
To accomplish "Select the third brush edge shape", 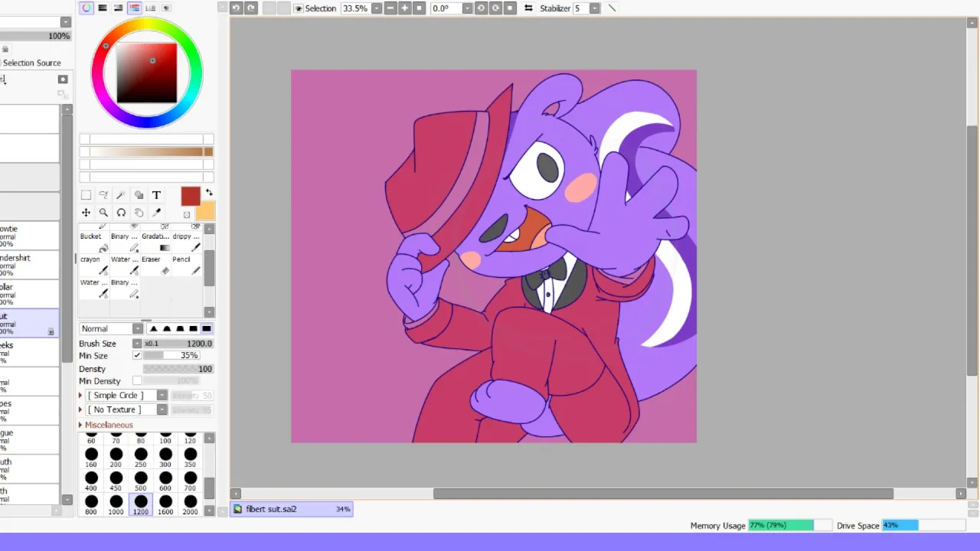I will coord(180,328).
